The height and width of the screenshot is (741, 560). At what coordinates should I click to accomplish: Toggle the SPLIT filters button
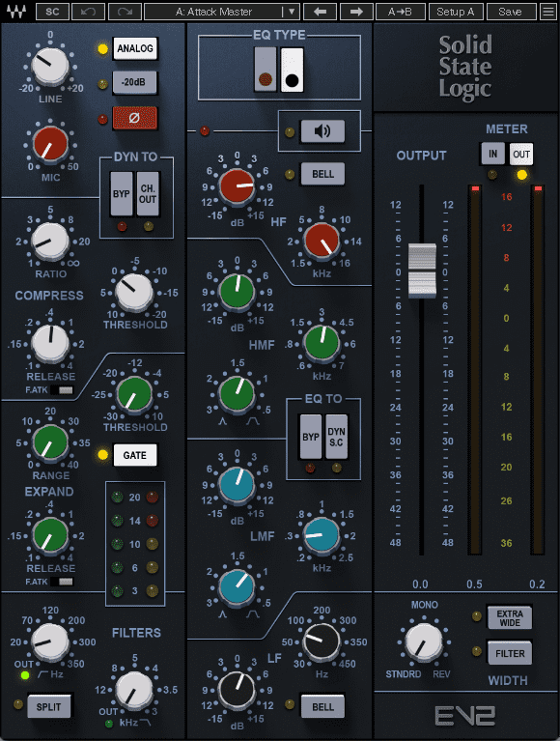(48, 706)
